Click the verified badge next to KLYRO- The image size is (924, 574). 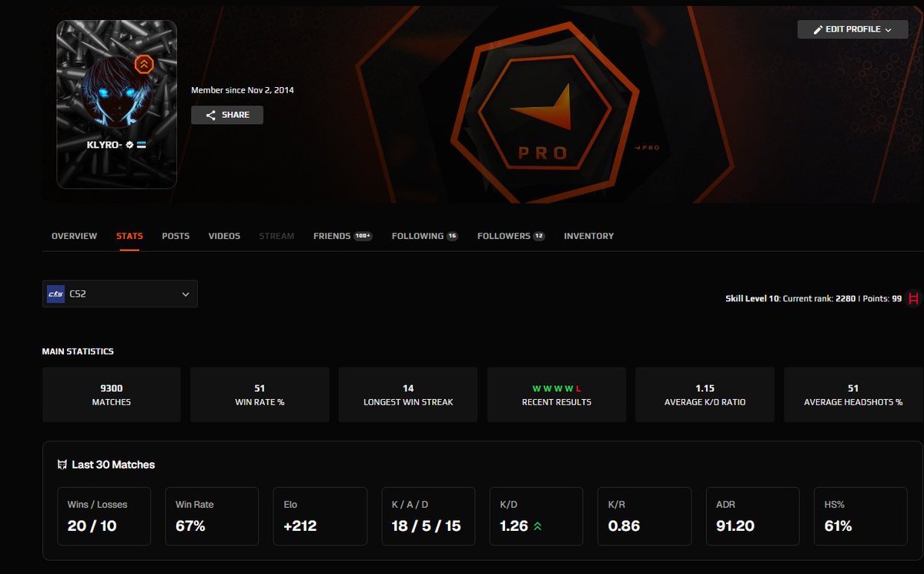[x=129, y=144]
